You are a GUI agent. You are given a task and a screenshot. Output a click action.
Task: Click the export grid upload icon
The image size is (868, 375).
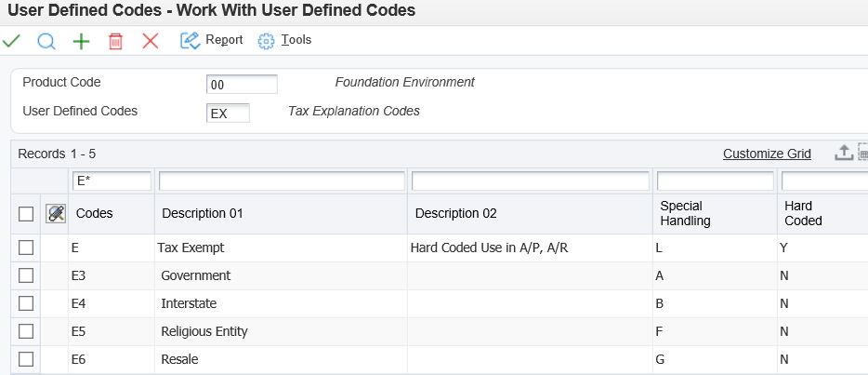[843, 154]
